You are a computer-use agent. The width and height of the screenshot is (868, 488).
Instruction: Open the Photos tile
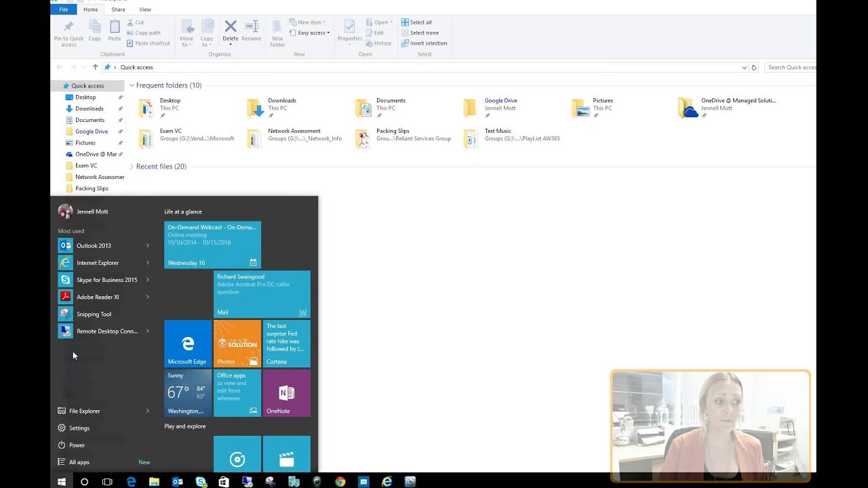click(237, 344)
